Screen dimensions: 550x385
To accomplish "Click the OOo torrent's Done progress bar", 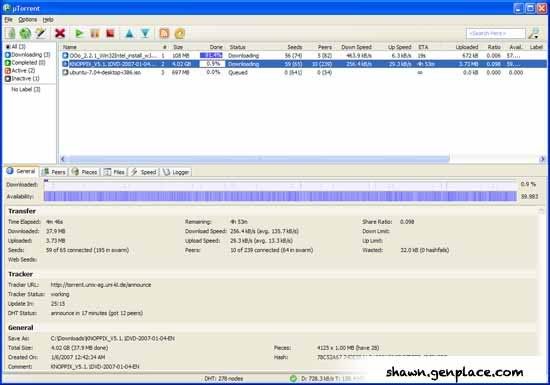I will pyautogui.click(x=211, y=55).
